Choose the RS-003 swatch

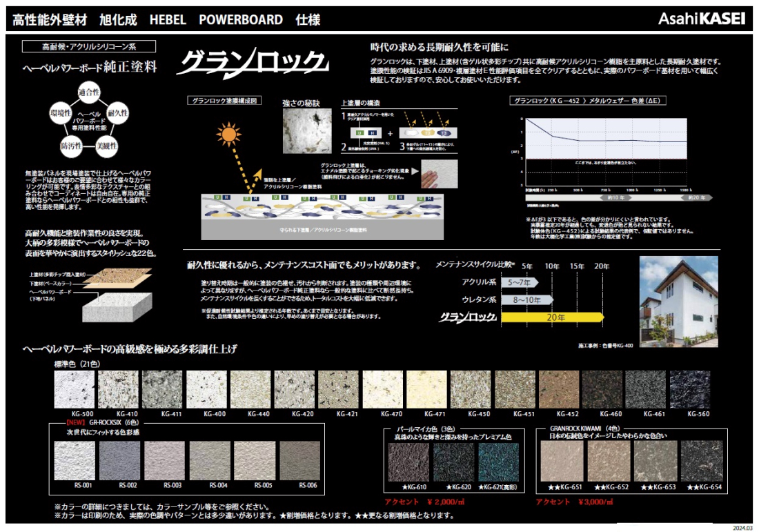pos(165,460)
